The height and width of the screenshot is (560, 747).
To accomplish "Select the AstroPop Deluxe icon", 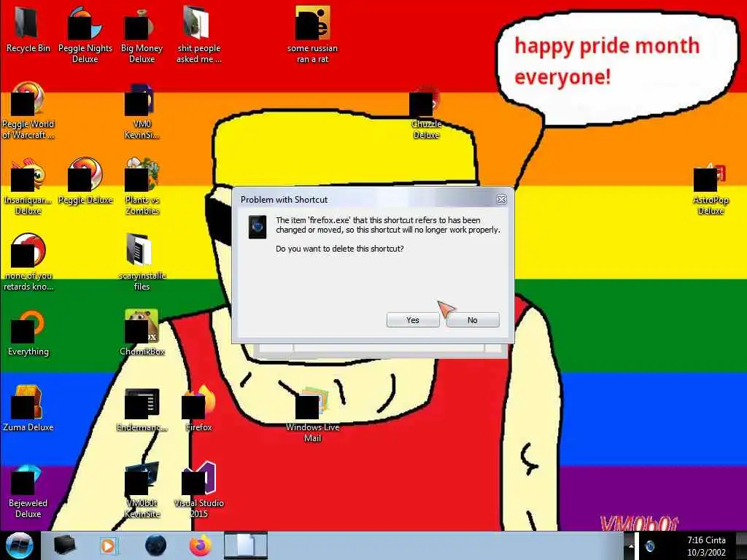I will click(x=711, y=189).
